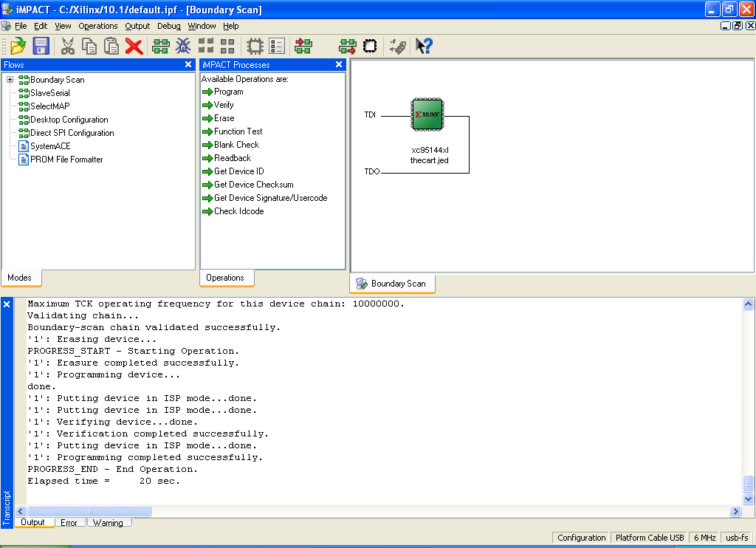Click the Paste clipboard toolbar icon

tap(111, 47)
